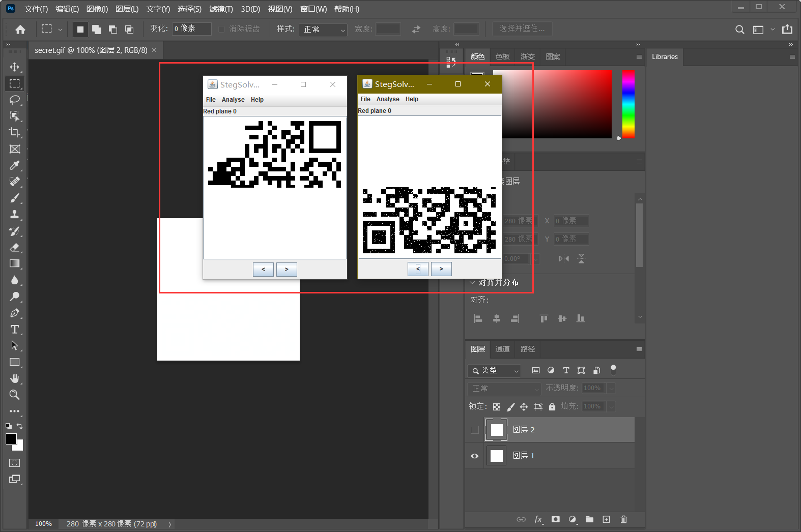Select the Rectangle shape tool
The image size is (801, 532).
(15, 362)
